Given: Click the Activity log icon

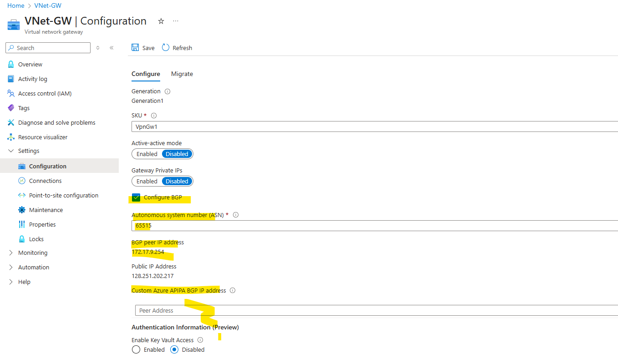Looking at the screenshot, I should click(11, 79).
